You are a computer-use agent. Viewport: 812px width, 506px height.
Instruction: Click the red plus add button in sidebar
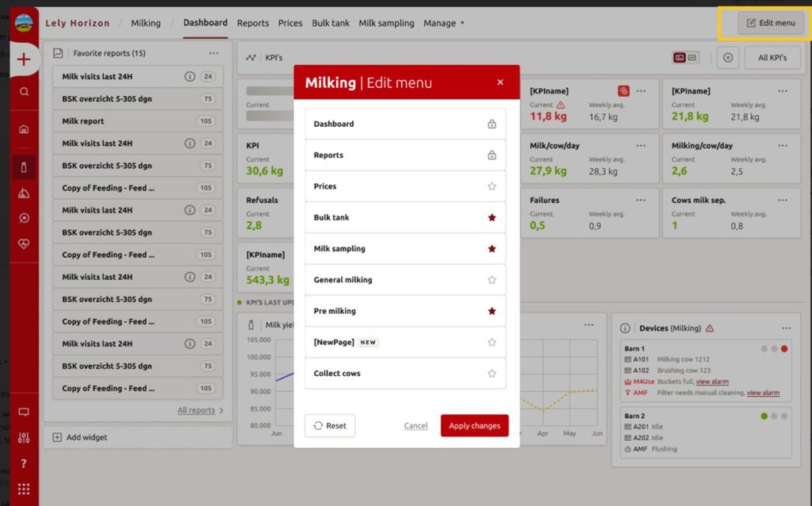23,59
